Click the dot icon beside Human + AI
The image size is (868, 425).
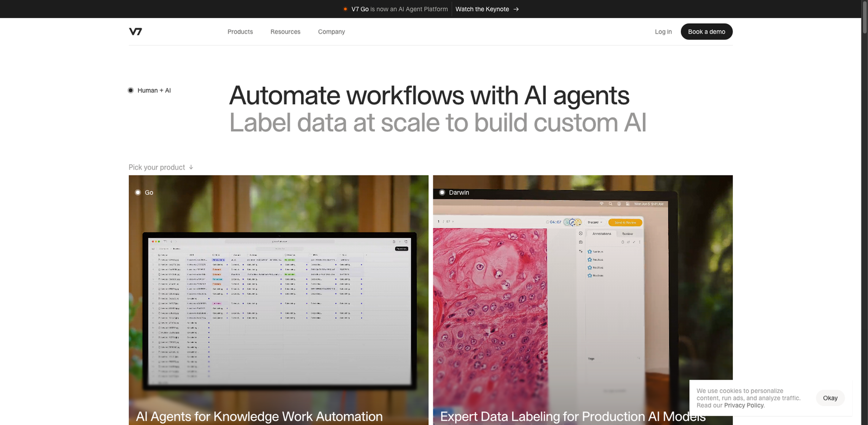point(131,91)
